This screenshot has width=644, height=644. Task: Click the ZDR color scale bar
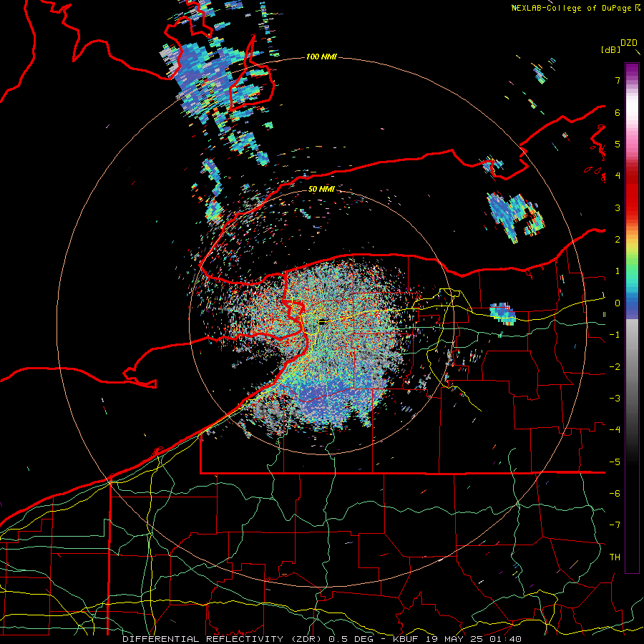(632, 318)
